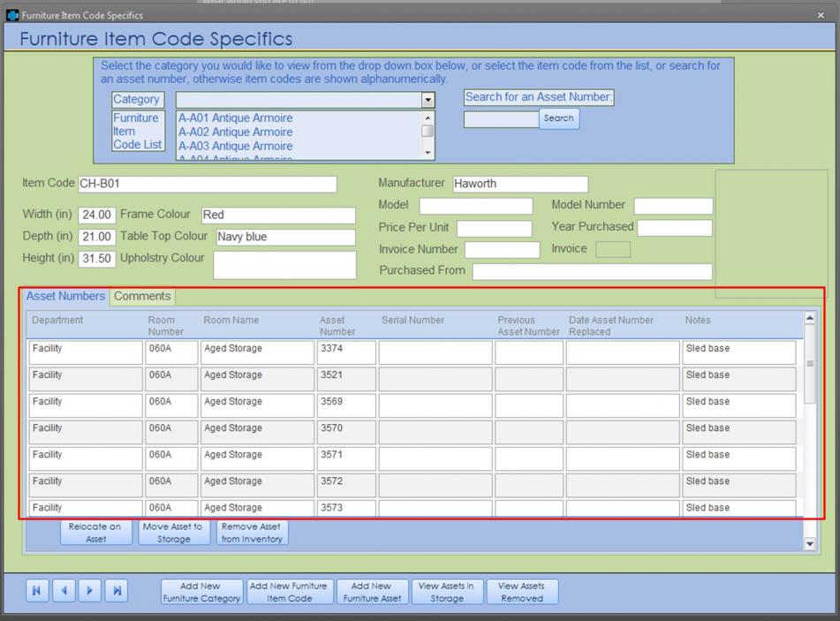Click Aged Storage cell in row 3569
This screenshot has height=621, width=840.
(x=257, y=405)
